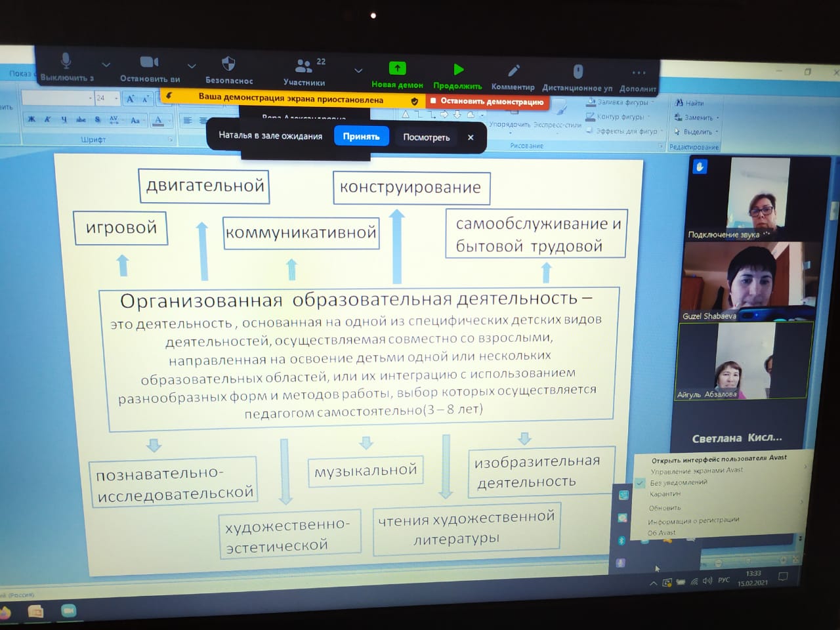The height and width of the screenshot is (630, 840).
Task: Open the More options ellipsis
Action: (x=638, y=73)
